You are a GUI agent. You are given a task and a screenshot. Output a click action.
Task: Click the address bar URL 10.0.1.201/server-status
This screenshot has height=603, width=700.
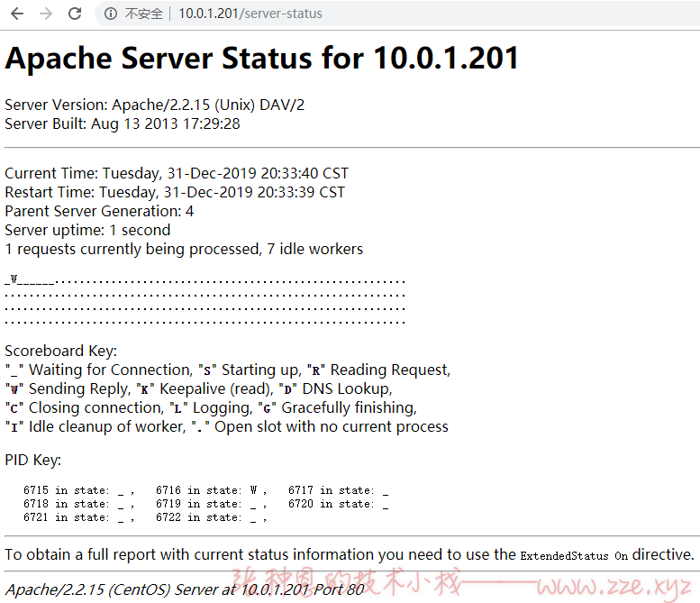click(250, 14)
